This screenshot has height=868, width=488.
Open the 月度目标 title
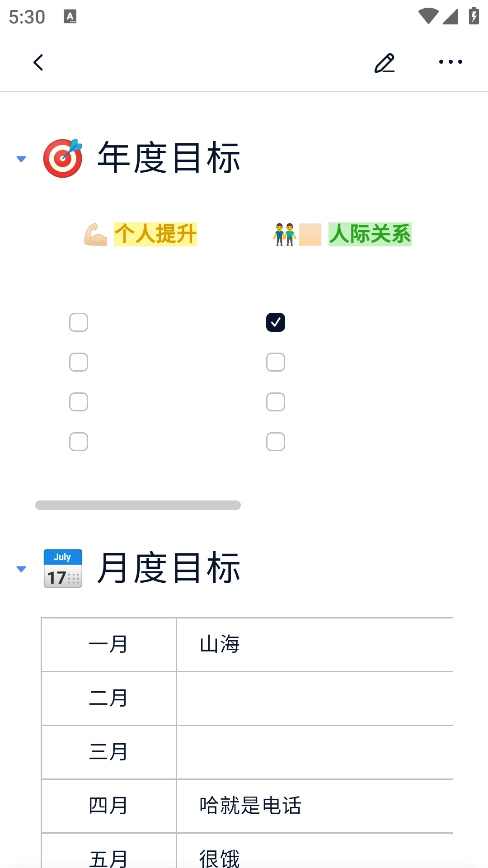(169, 569)
